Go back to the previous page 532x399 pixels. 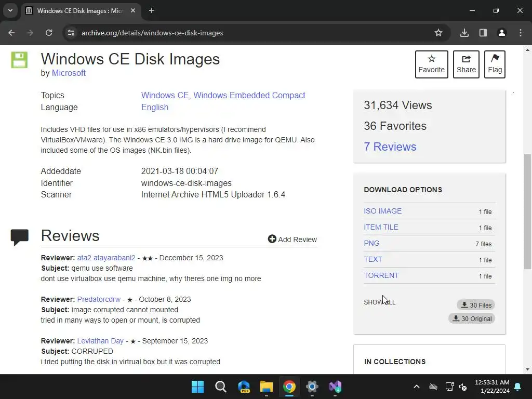(x=11, y=33)
